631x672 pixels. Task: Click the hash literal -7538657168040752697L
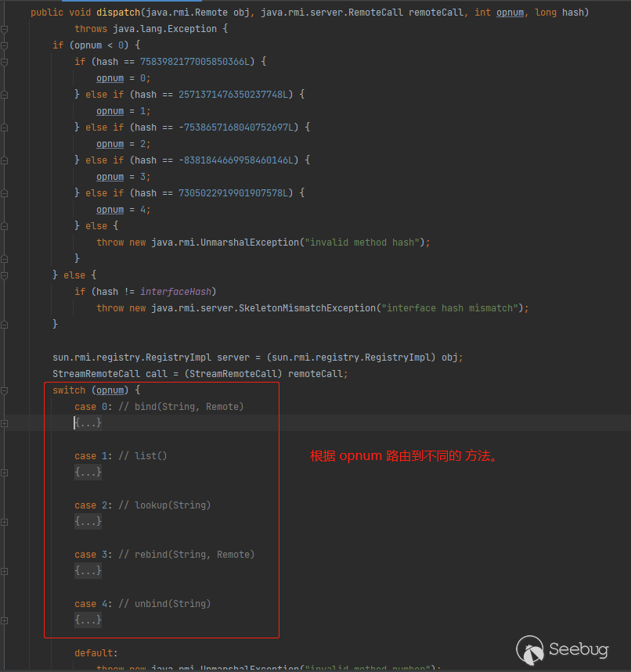click(x=236, y=128)
